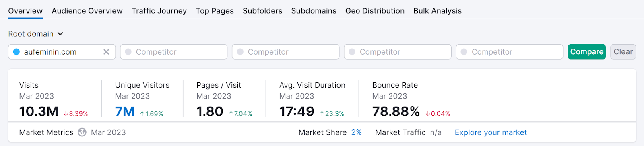Select the Subfolders tab
Viewport: 644px width, 146px height.
(262, 11)
